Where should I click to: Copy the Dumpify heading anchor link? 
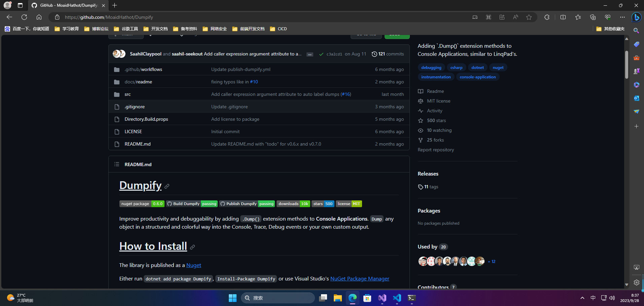point(167,186)
